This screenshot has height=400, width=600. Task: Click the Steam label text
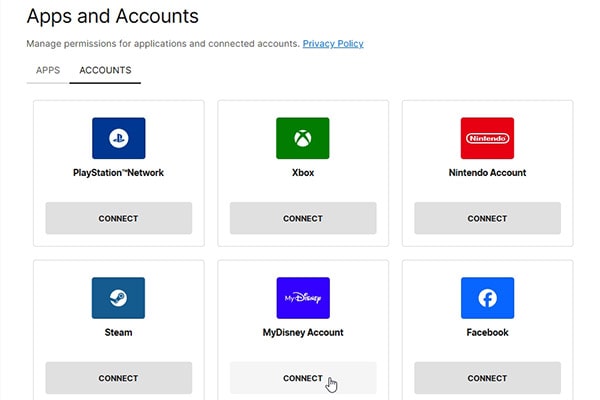click(x=119, y=332)
